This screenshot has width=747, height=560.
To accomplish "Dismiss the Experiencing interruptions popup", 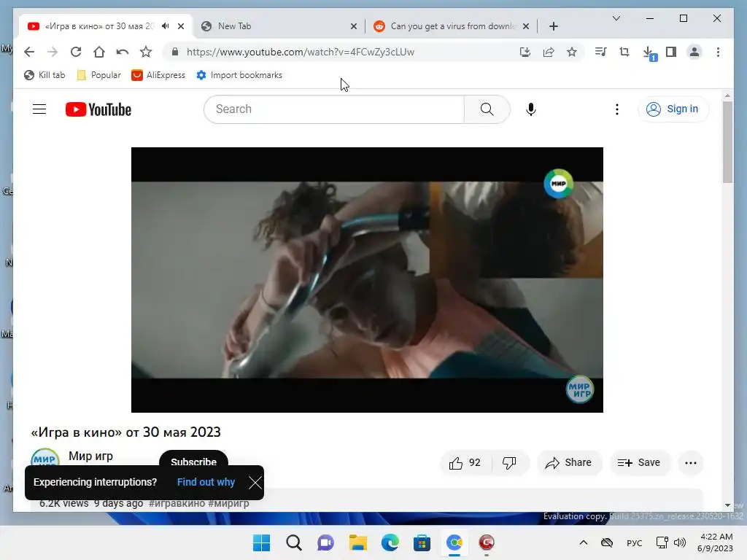I will click(x=255, y=483).
